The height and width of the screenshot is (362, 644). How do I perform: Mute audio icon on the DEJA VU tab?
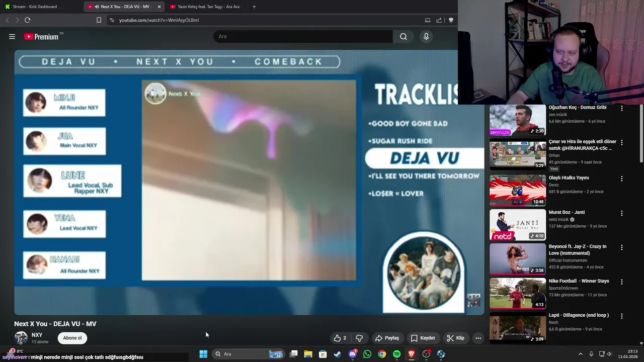pyautogui.click(x=97, y=7)
